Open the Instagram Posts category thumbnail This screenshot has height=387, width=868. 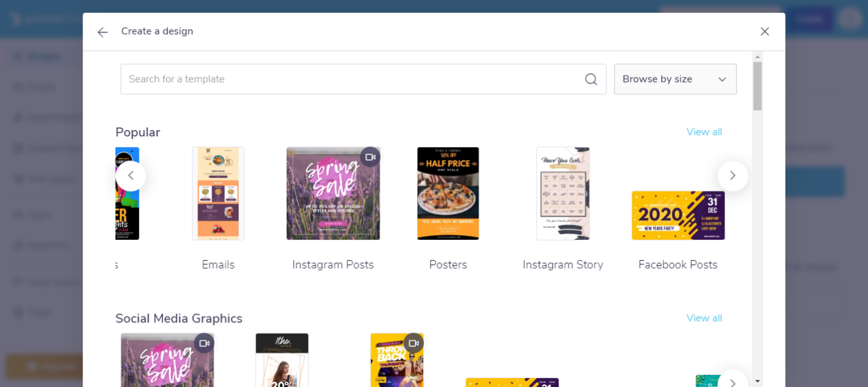[x=333, y=193]
